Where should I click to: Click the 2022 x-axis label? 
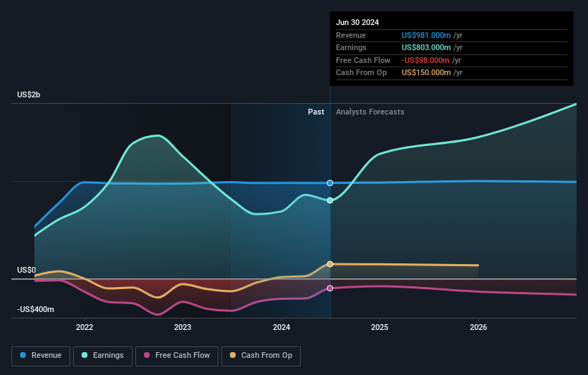click(85, 327)
